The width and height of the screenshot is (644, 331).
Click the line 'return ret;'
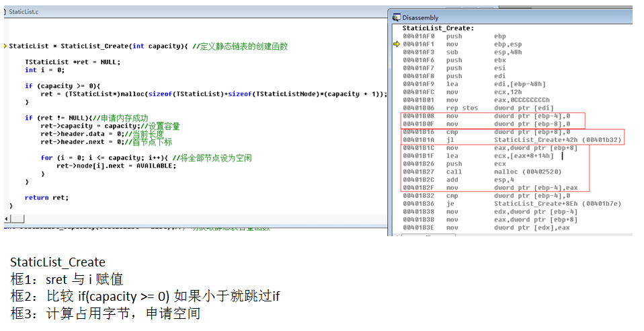pos(47,198)
